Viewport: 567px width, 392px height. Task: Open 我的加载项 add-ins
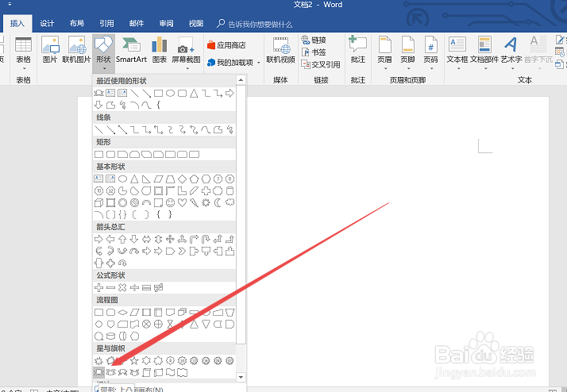click(230, 63)
